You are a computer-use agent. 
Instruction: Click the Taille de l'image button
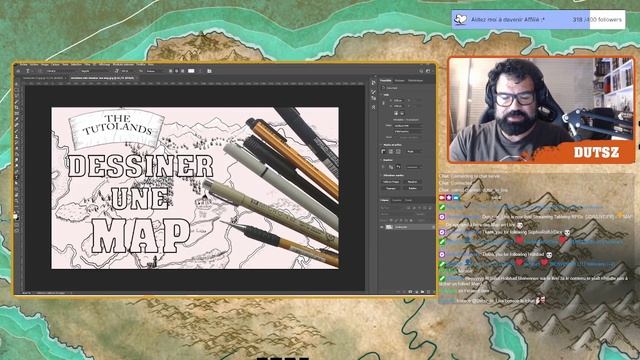[391, 182]
